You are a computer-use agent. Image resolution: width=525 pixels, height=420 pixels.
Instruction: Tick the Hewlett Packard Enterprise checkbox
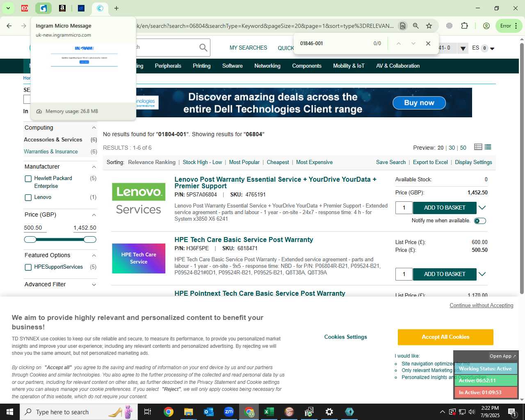(28, 179)
